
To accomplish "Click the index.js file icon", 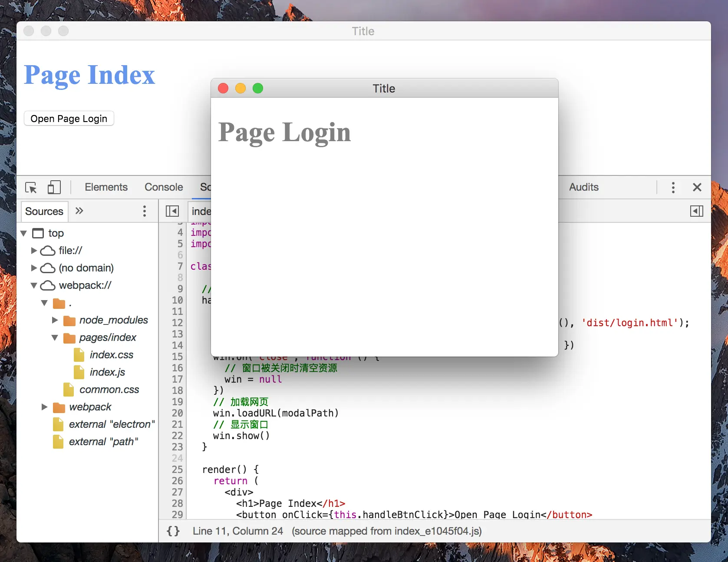I will 79,372.
